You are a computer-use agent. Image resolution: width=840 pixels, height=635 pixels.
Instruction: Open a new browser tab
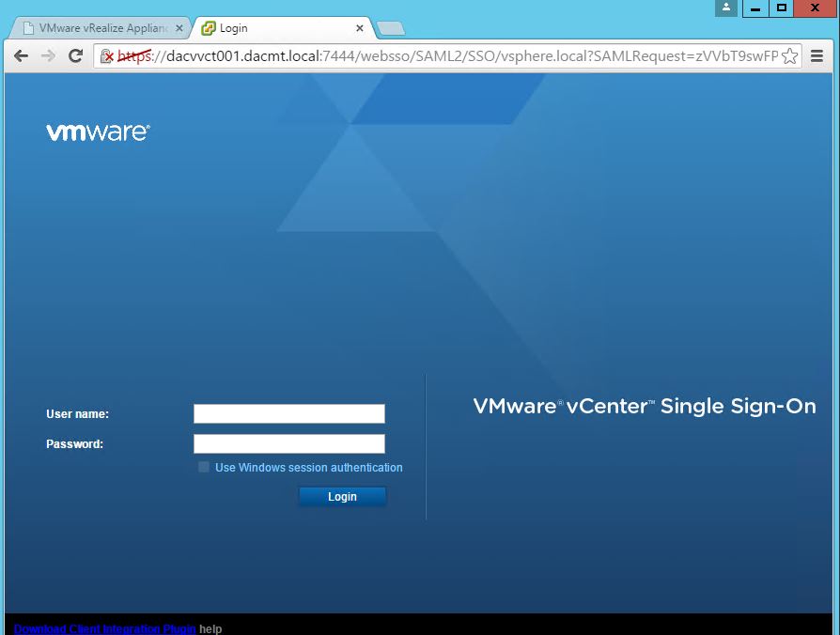coord(391,28)
